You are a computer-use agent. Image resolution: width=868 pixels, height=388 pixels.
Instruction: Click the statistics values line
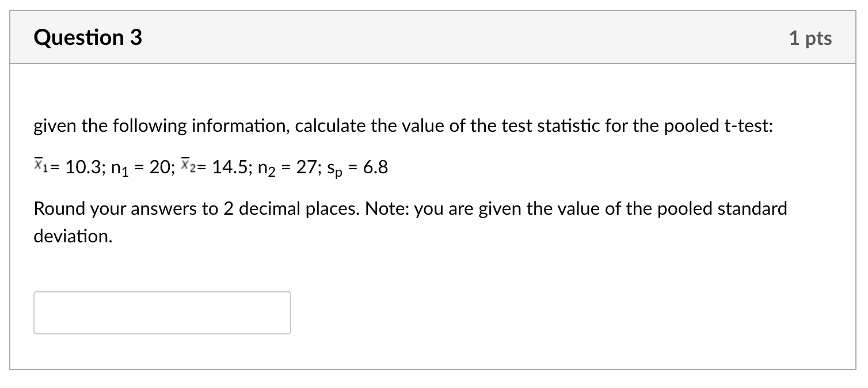click(x=210, y=167)
